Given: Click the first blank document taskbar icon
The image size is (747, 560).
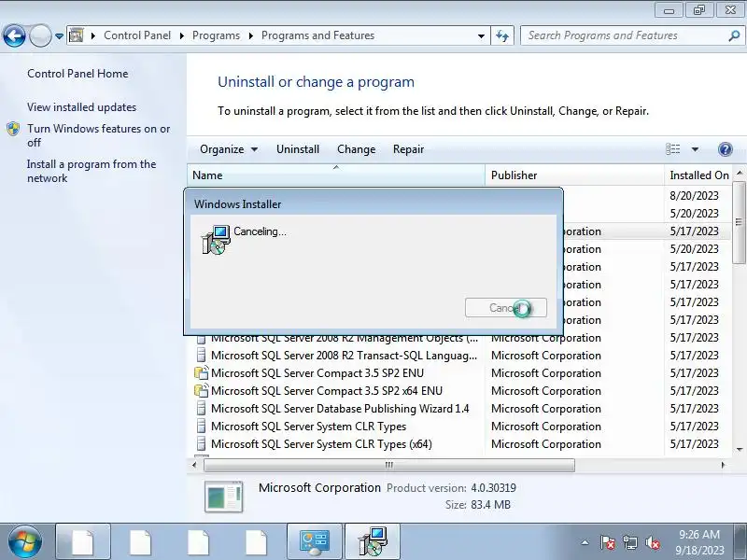Looking at the screenshot, I should pyautogui.click(x=83, y=542).
